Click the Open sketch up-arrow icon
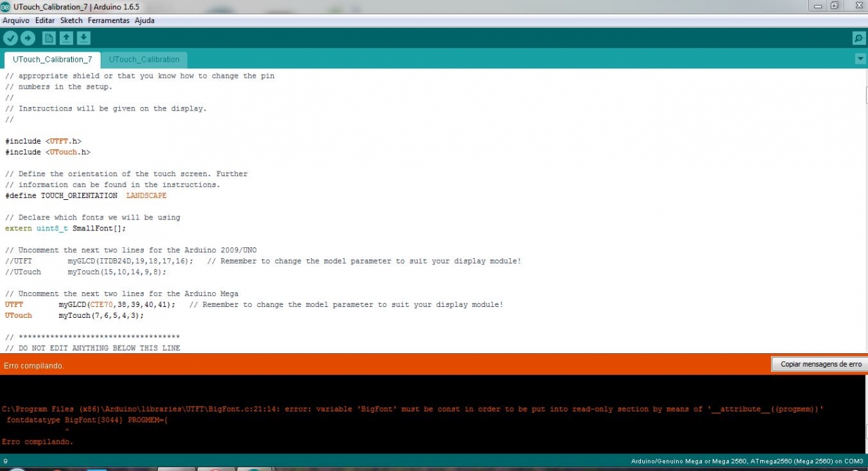 click(x=66, y=39)
